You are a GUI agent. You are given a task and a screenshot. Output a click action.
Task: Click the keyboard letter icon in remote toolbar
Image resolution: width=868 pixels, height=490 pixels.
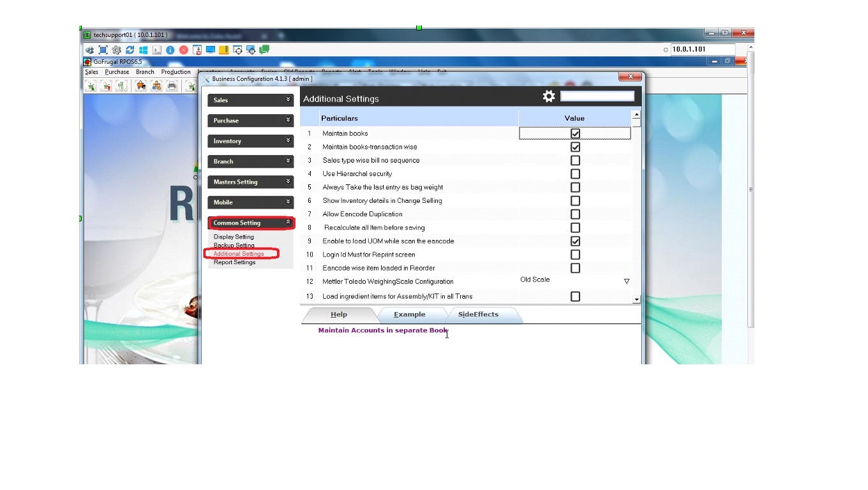pyautogui.click(x=157, y=50)
